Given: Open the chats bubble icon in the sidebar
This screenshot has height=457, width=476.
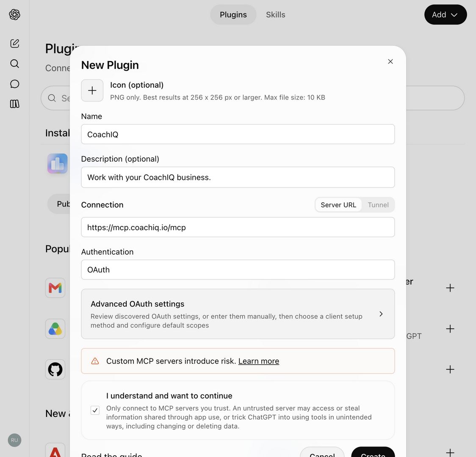Looking at the screenshot, I should 14,84.
